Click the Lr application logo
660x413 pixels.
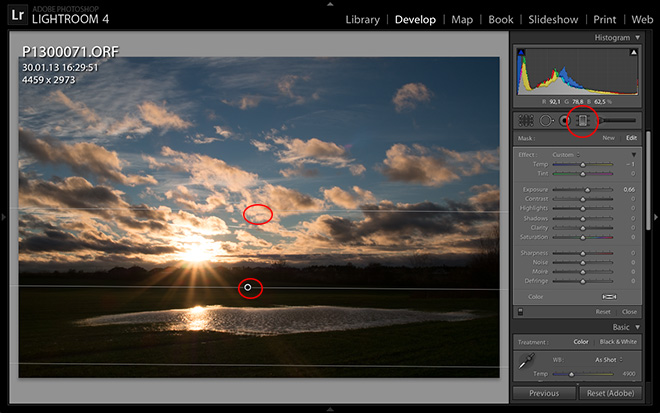tap(18, 16)
